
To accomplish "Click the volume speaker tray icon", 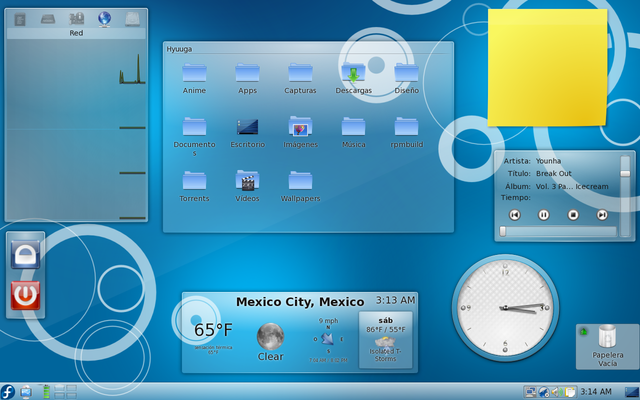I will (x=556, y=392).
